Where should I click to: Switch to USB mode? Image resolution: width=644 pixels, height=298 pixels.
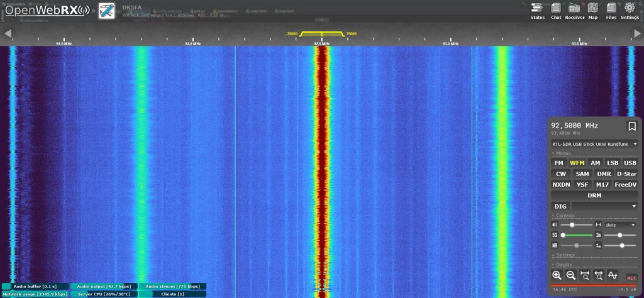[630, 163]
